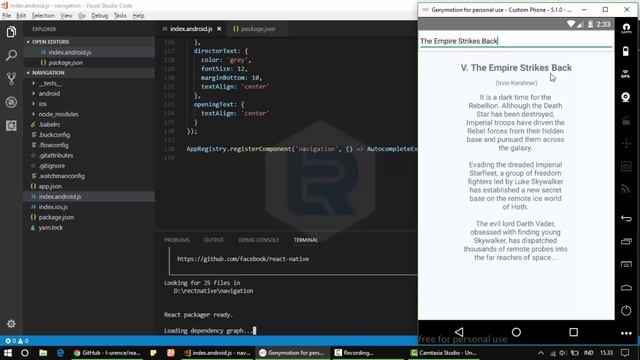Open the yarn.lock file
The width and height of the screenshot is (640, 360).
[x=51, y=228]
